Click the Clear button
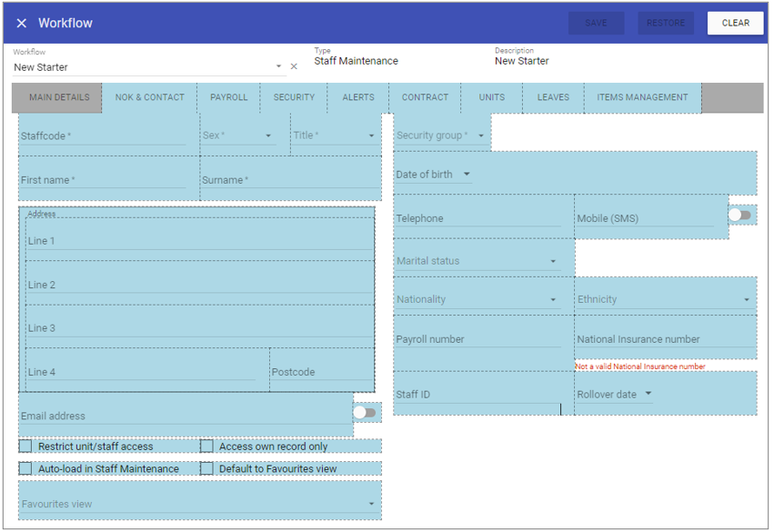 pos(735,24)
